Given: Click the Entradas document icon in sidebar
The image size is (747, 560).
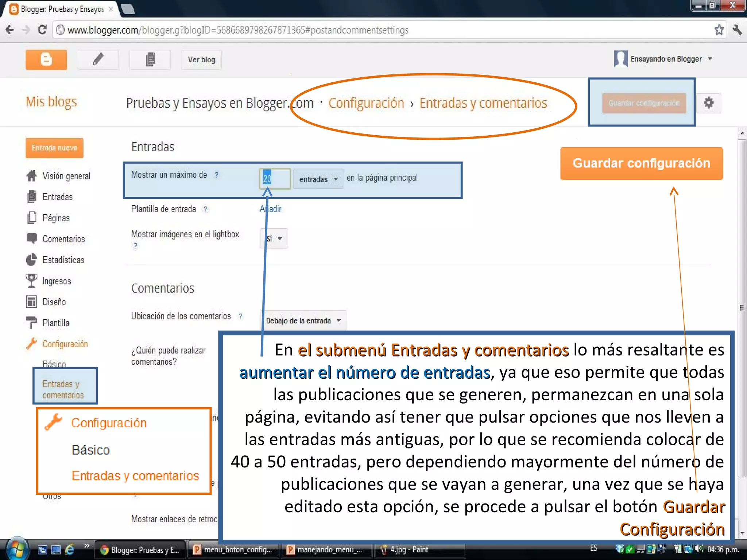Looking at the screenshot, I should (x=32, y=197).
